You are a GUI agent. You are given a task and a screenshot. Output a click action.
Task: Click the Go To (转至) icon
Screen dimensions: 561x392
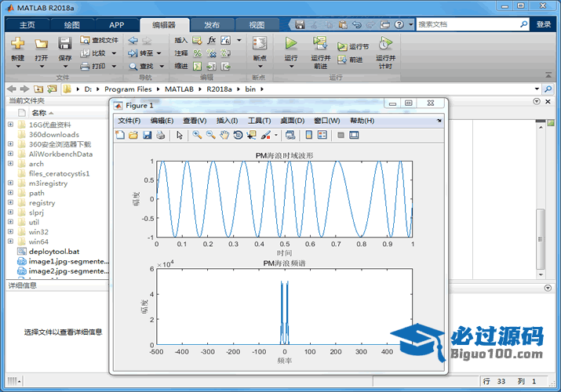tap(133, 53)
